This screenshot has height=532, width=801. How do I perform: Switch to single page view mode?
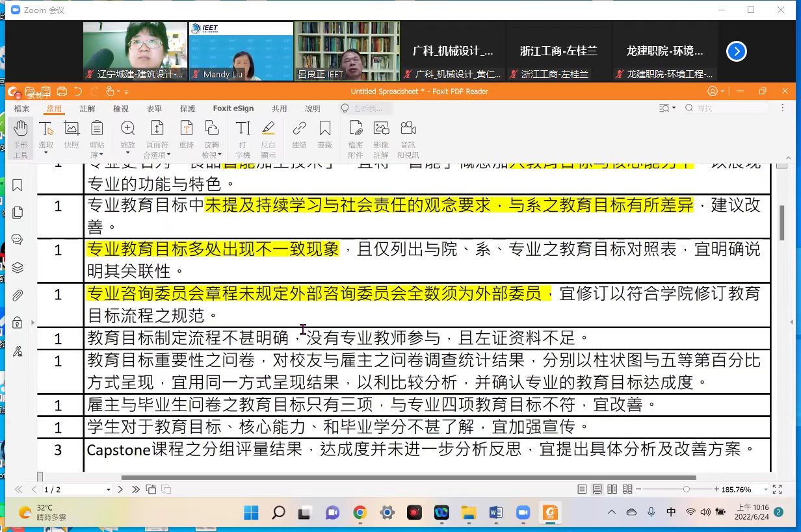[582, 489]
